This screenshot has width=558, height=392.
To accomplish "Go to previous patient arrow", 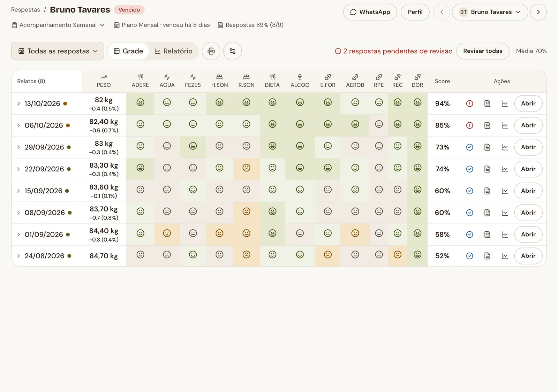I will [x=442, y=12].
